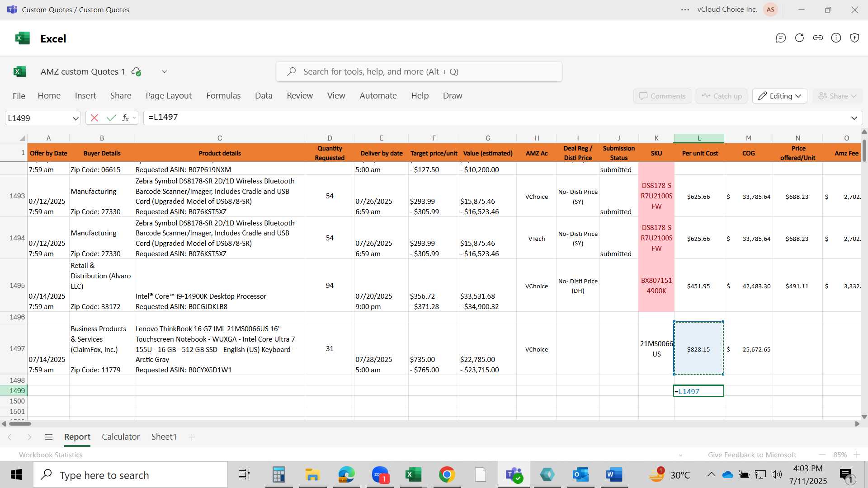Open the Share dropdown button
The width and height of the screenshot is (868, 488).
point(838,96)
